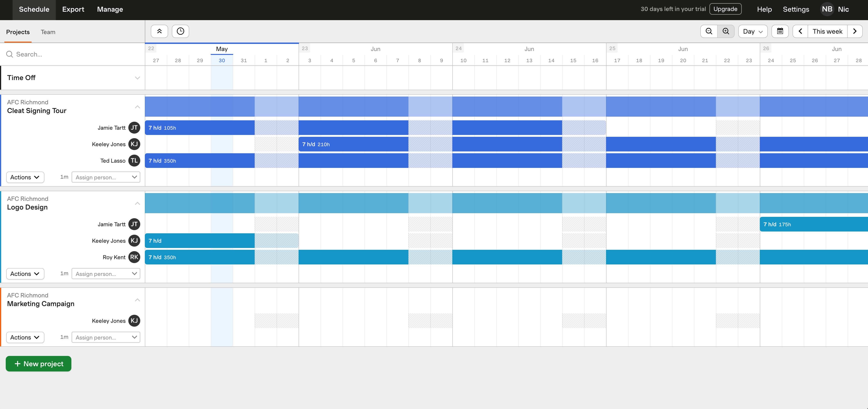This screenshot has width=868, height=409.
Task: Go to previous week arrow
Action: [800, 31]
